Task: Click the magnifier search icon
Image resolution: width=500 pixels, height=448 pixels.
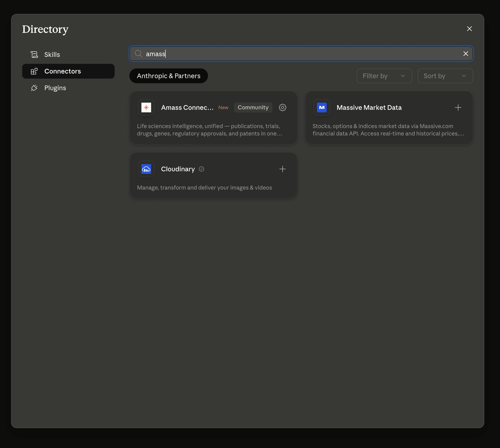Action: [139, 54]
